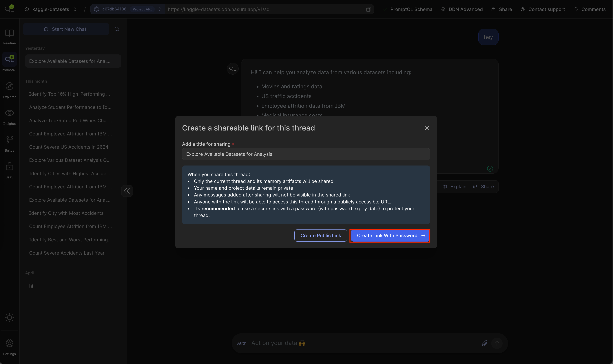Select Count Severe US Accidents chat
This screenshot has width=613, height=364.
[69, 147]
